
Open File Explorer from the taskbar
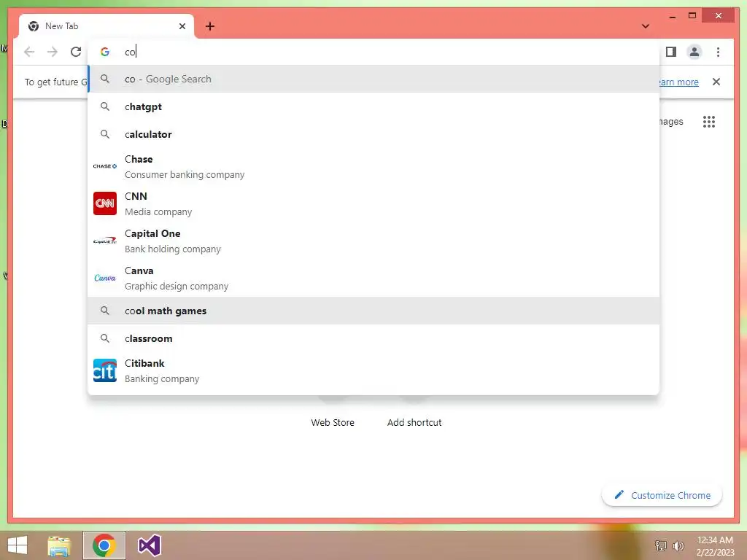(x=59, y=545)
